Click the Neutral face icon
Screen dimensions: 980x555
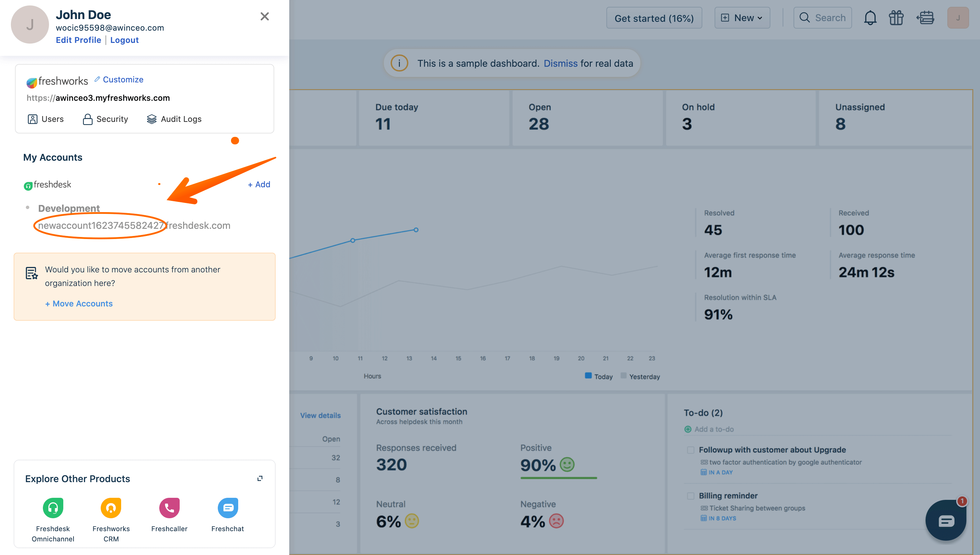[411, 521]
